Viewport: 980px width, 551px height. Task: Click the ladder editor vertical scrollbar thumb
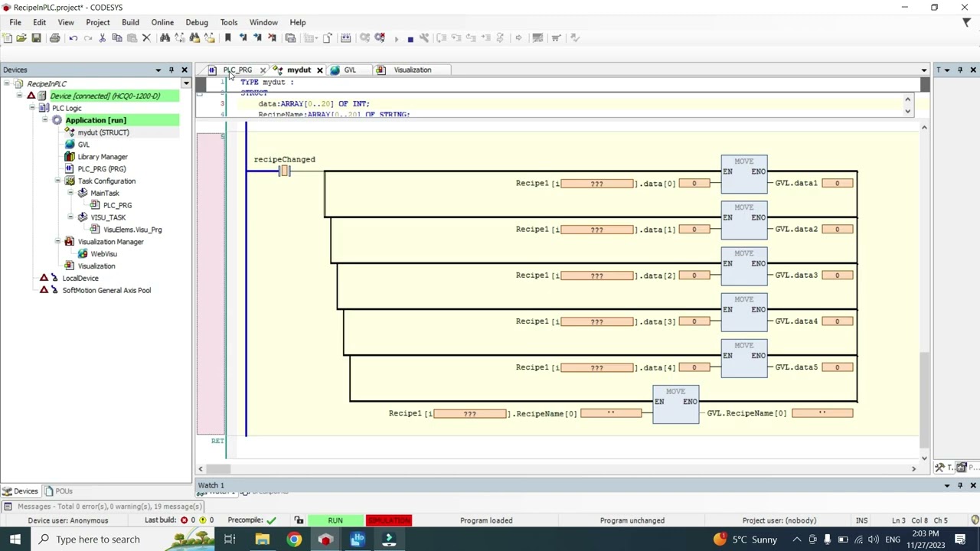coord(924,398)
